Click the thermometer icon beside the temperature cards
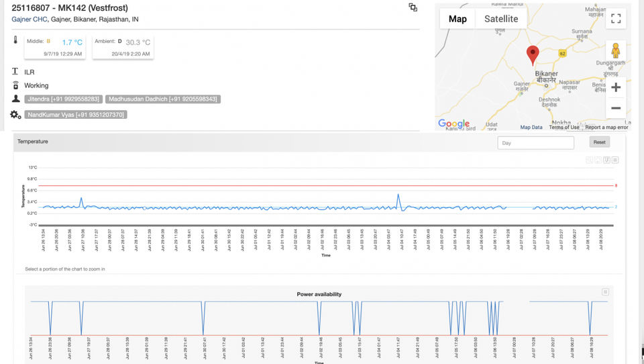Screen dimensions: 644x364 (x=15, y=40)
